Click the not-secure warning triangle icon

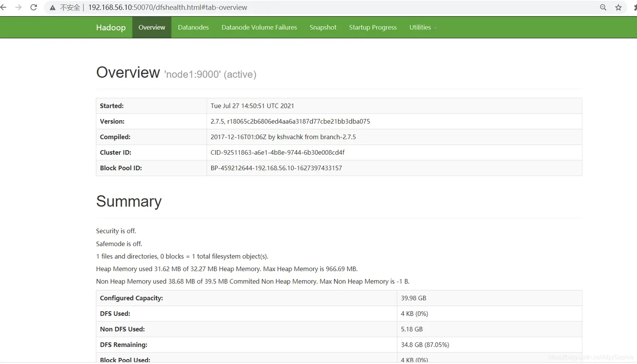(x=53, y=8)
